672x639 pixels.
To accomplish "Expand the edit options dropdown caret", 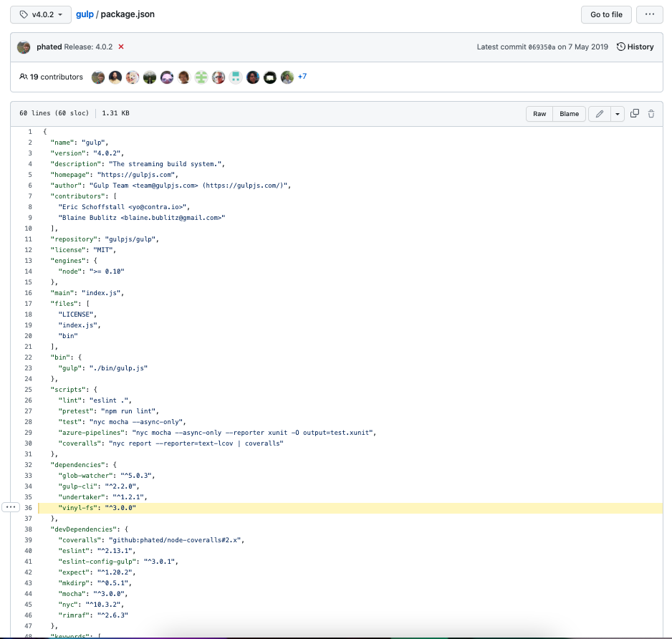I will click(x=618, y=114).
